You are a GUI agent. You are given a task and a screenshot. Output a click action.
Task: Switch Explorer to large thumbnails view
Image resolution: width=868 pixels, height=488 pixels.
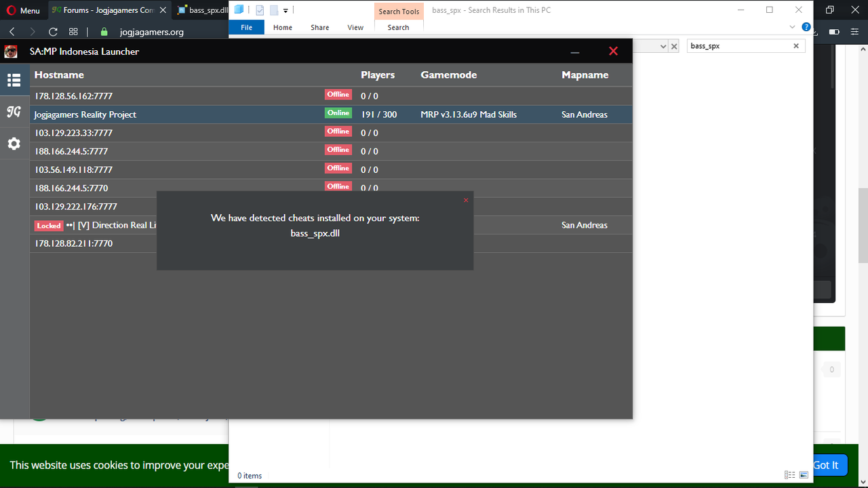pos(804,475)
